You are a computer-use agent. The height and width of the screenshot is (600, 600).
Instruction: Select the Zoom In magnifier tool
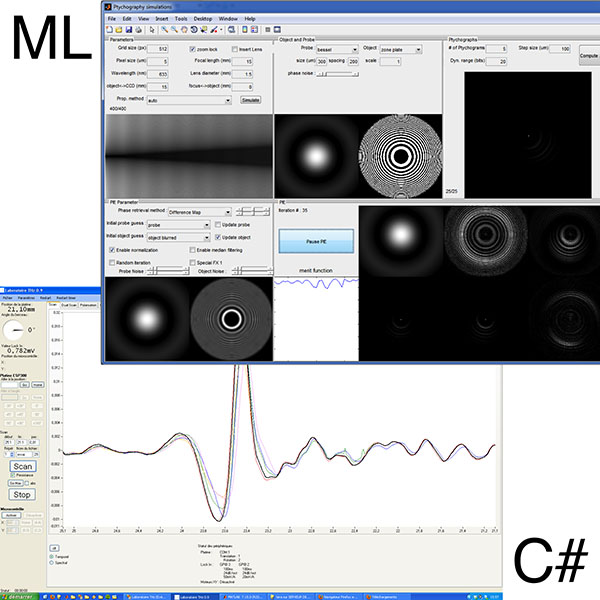[x=165, y=29]
